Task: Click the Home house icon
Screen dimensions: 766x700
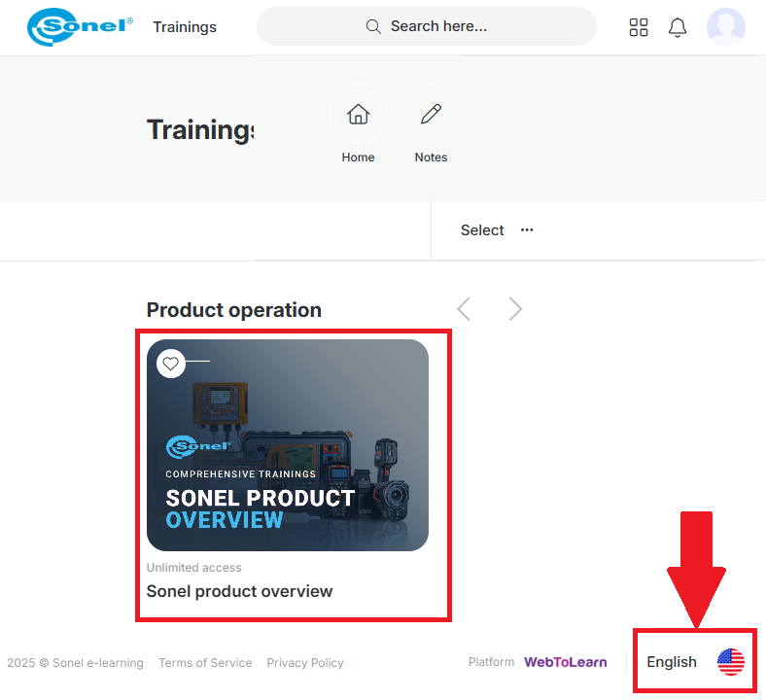Action: coord(358,115)
